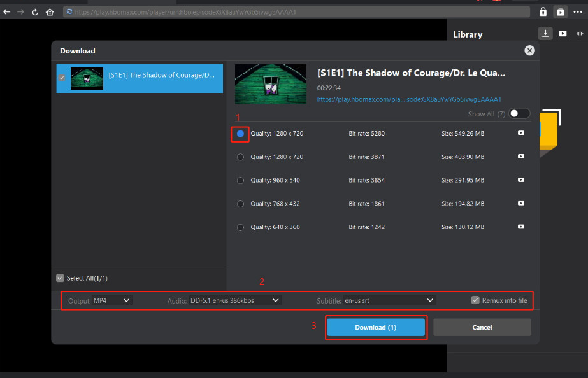Click the Size: 549.26 MB value
Viewport: 588px width, 378px height.
463,134
